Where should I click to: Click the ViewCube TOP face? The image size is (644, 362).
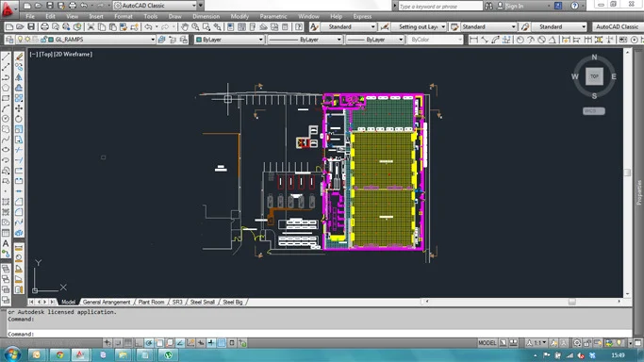(594, 76)
